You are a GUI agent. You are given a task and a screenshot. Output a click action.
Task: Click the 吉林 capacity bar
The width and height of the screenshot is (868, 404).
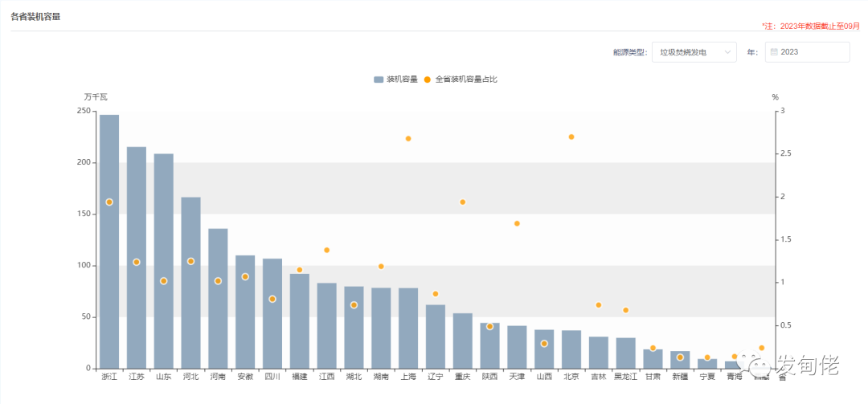pyautogui.click(x=599, y=353)
